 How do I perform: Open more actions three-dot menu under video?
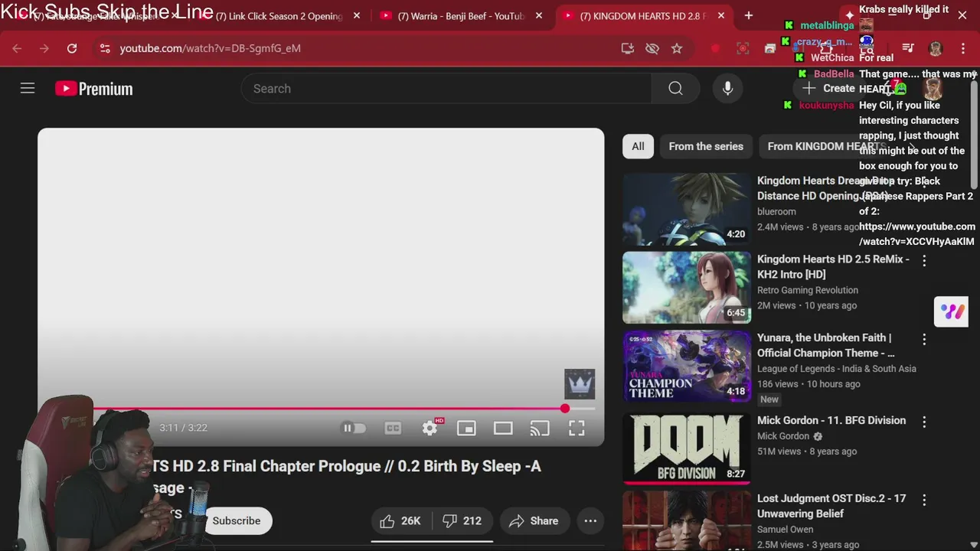590,521
